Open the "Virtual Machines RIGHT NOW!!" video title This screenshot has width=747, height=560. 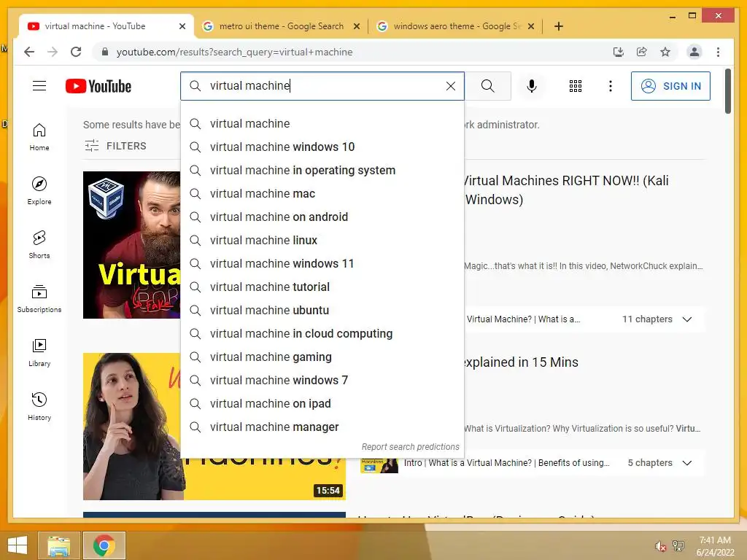click(x=566, y=190)
